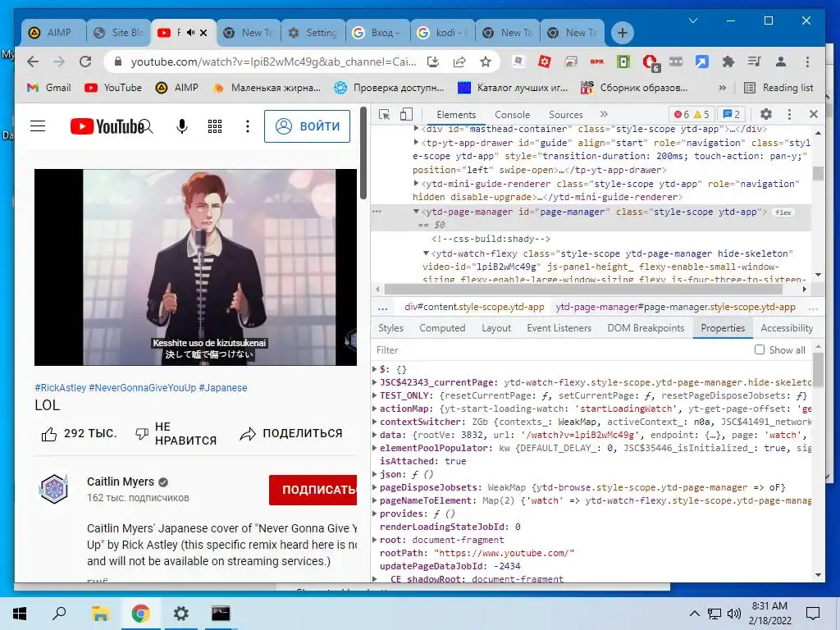
Task: Collapse the ytd-watch-flexy node
Action: [x=426, y=253]
